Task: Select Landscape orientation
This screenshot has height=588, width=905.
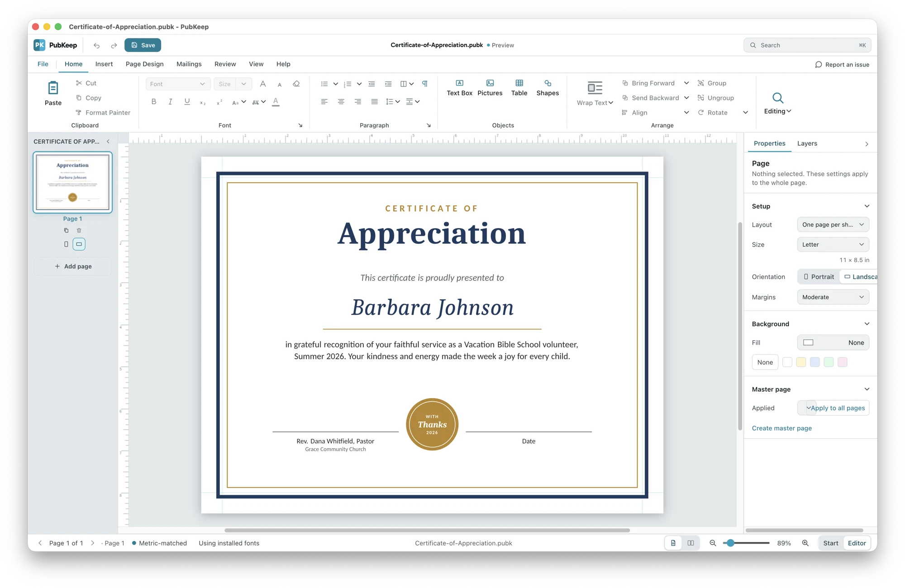Action: [860, 277]
